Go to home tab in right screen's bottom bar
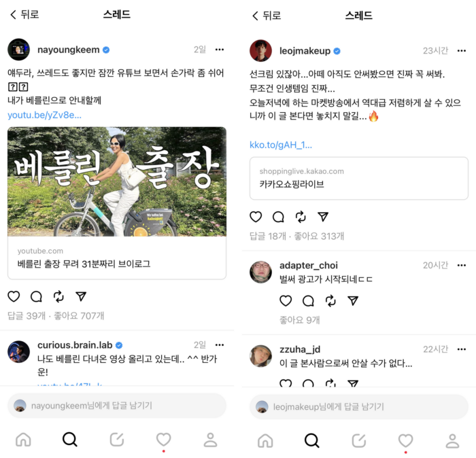The width and height of the screenshot is (476, 458). [x=265, y=440]
